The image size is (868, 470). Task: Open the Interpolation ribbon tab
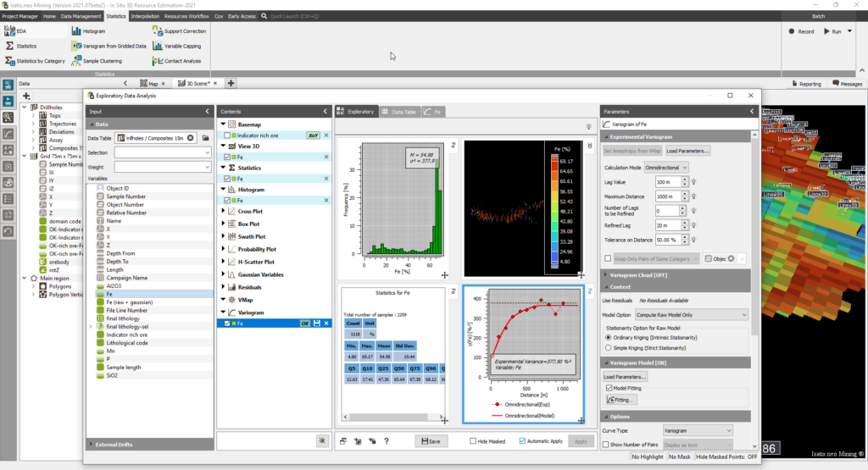(x=145, y=16)
